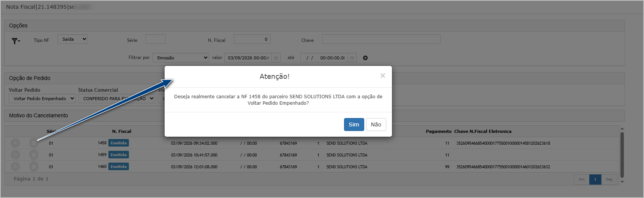Click the table scrollbar down arrow
The width and height of the screenshot is (644, 198).
(x=622, y=182)
